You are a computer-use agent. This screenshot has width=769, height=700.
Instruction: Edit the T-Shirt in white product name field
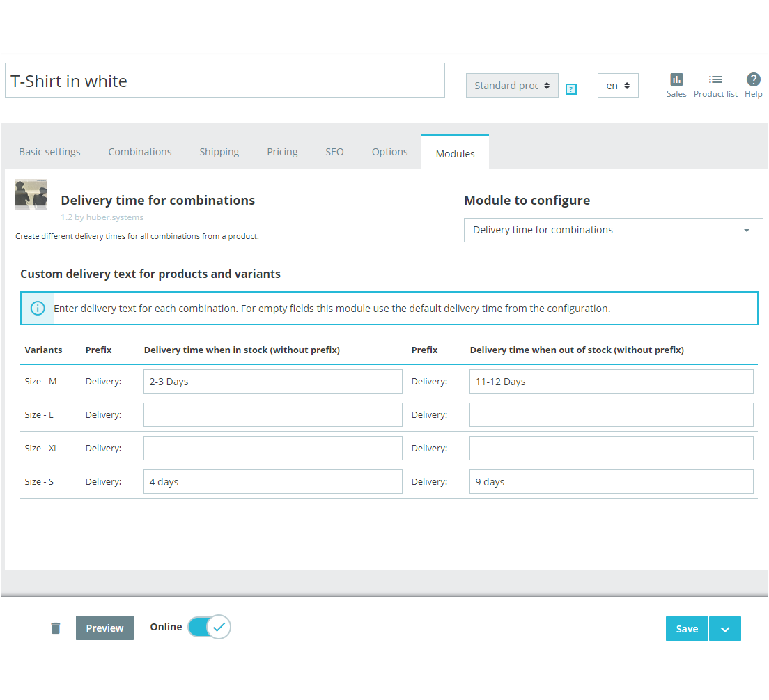tap(225, 81)
